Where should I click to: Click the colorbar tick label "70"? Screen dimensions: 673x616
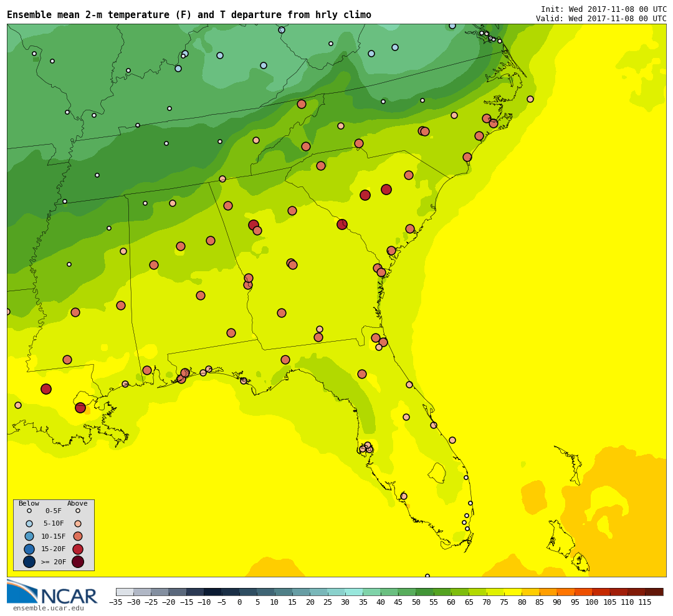pos(486,602)
